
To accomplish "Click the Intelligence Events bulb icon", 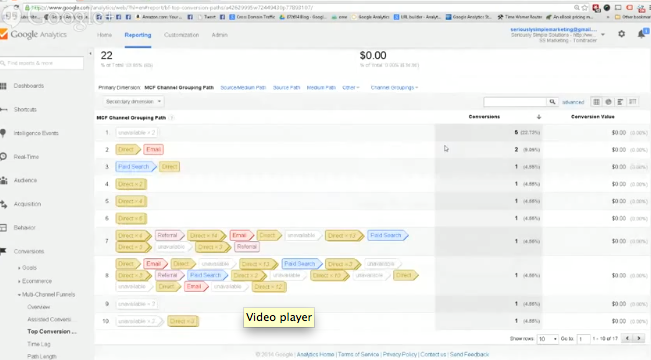I will point(3,133).
